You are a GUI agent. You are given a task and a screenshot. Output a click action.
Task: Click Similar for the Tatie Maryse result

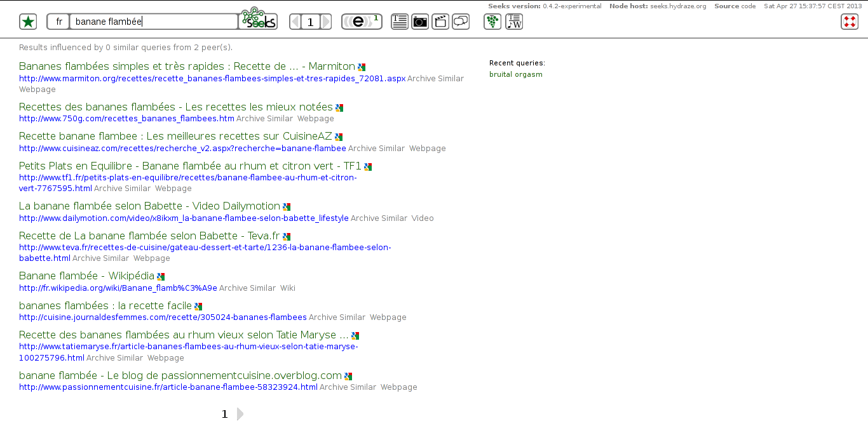pyautogui.click(x=130, y=358)
